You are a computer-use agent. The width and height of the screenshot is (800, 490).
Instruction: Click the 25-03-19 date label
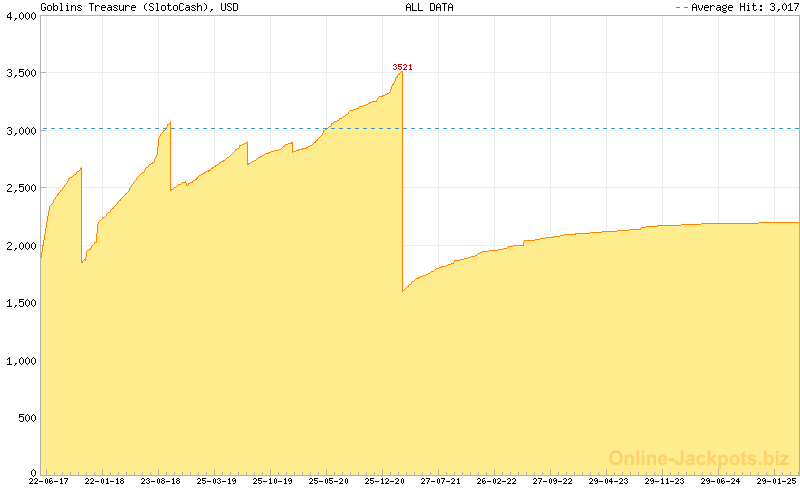[x=216, y=481]
